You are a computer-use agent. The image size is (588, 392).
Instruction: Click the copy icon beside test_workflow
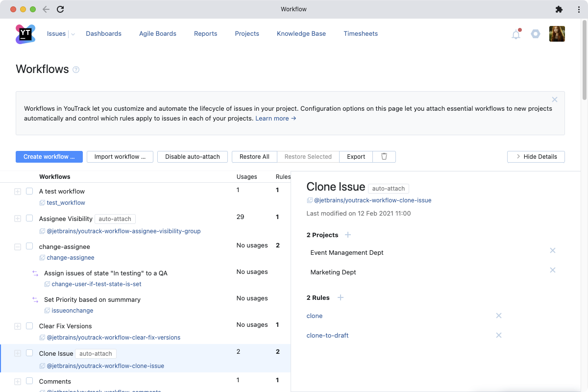[42, 203]
